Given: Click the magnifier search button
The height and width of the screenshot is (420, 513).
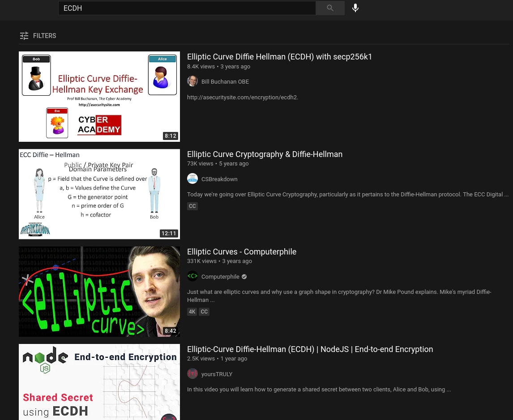Looking at the screenshot, I should point(330,8).
